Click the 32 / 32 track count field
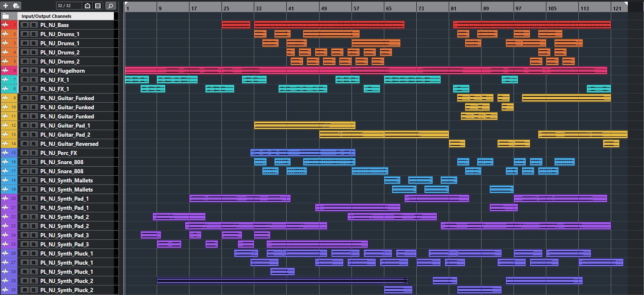 pyautogui.click(x=64, y=6)
